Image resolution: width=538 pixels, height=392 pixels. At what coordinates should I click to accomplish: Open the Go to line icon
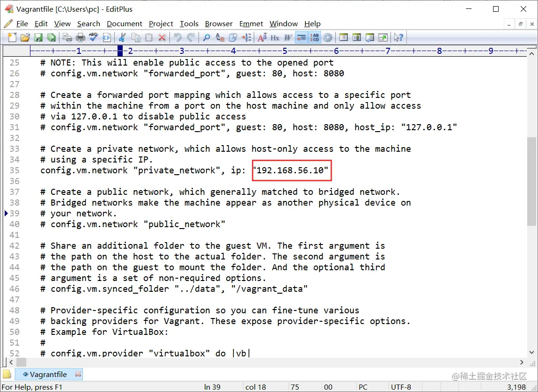246,37
